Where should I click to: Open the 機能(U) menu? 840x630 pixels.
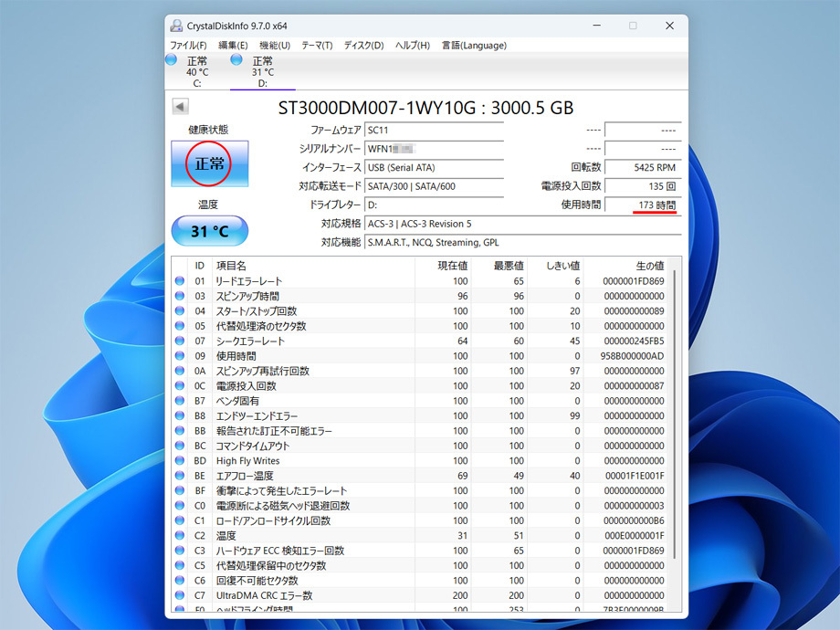(275, 46)
